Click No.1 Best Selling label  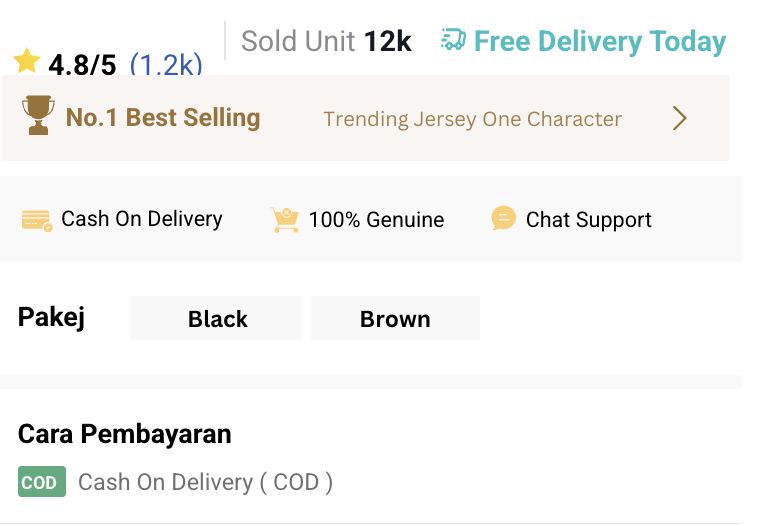click(x=162, y=117)
